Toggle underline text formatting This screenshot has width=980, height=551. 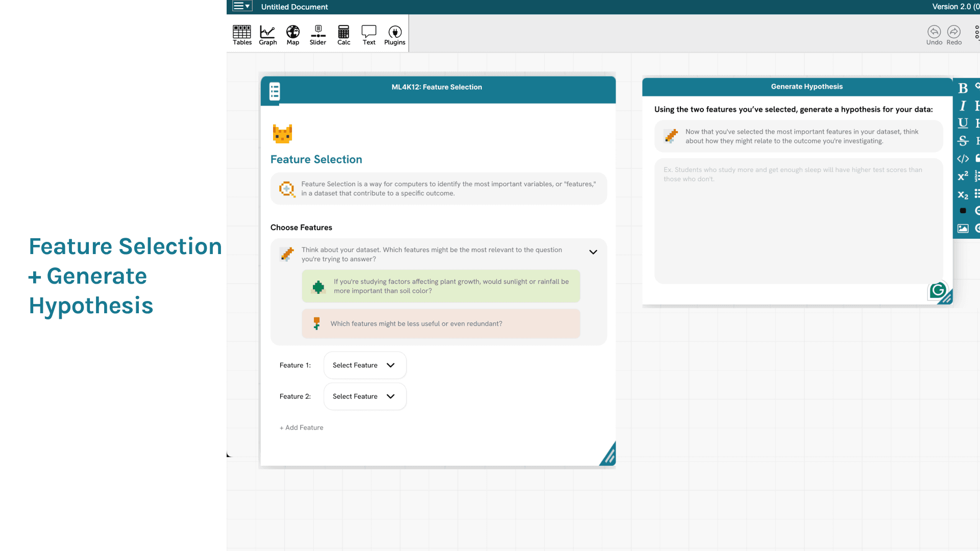(963, 123)
